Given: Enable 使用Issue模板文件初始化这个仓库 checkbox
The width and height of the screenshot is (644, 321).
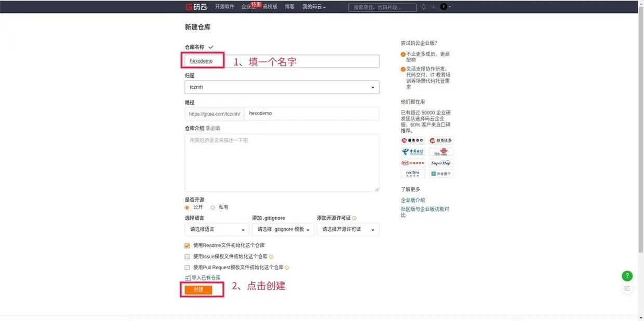Looking at the screenshot, I should (187, 257).
